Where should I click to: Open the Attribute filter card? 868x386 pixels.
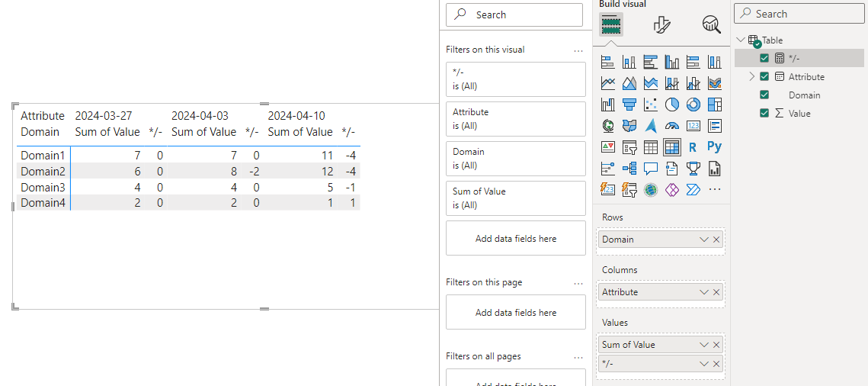pyautogui.click(x=515, y=118)
